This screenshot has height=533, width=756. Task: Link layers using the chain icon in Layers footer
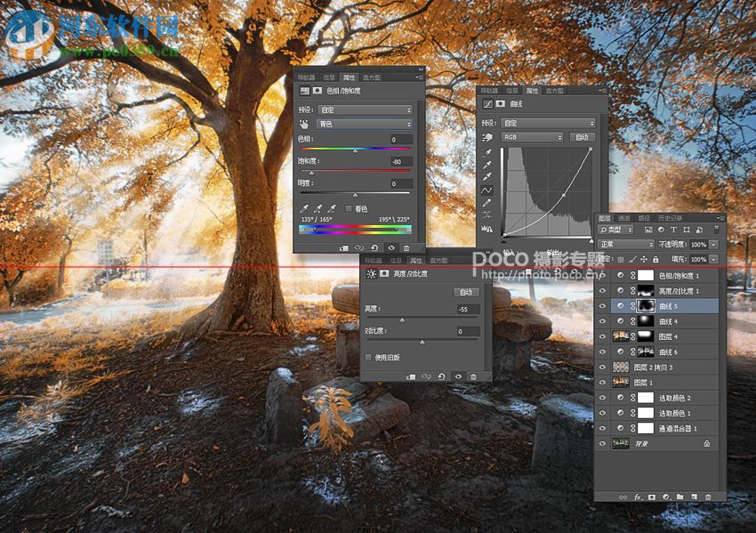coord(623,497)
